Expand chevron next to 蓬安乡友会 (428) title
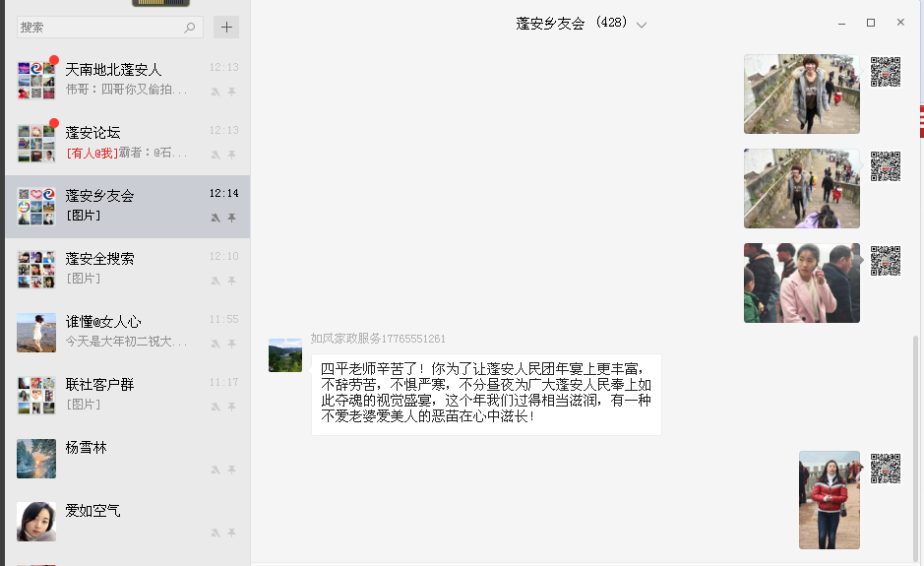The image size is (924, 566). (x=642, y=25)
